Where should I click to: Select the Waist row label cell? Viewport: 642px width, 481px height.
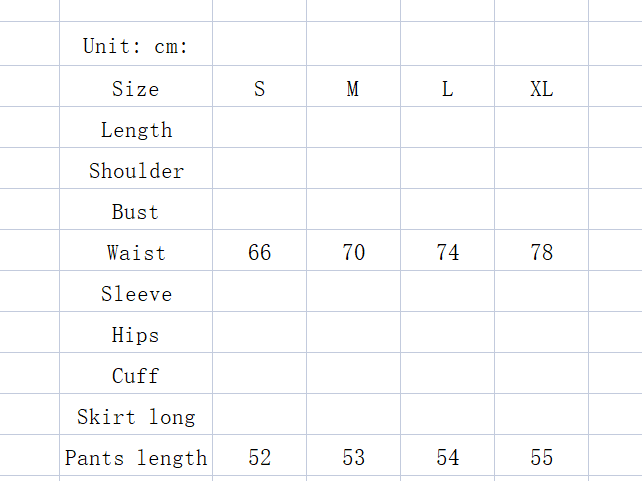[x=136, y=253]
